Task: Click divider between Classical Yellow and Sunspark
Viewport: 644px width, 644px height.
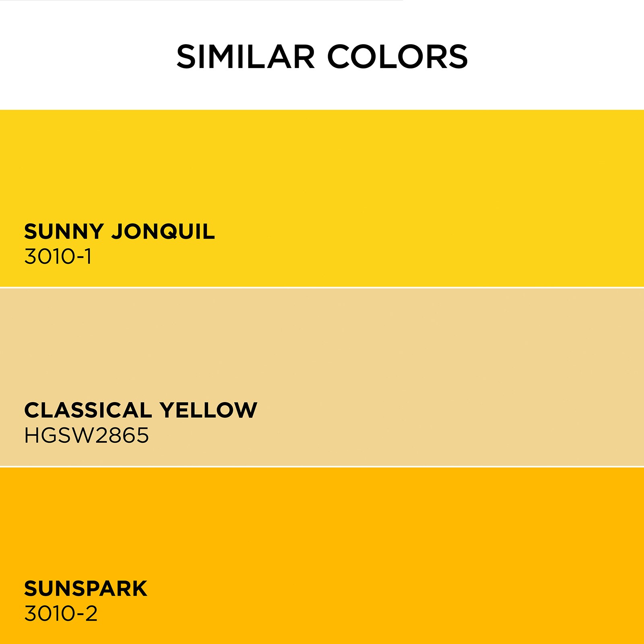Action: pyautogui.click(x=322, y=466)
